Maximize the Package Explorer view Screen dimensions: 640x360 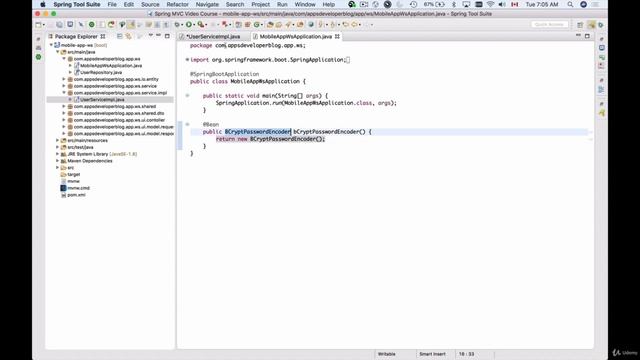[167, 36]
